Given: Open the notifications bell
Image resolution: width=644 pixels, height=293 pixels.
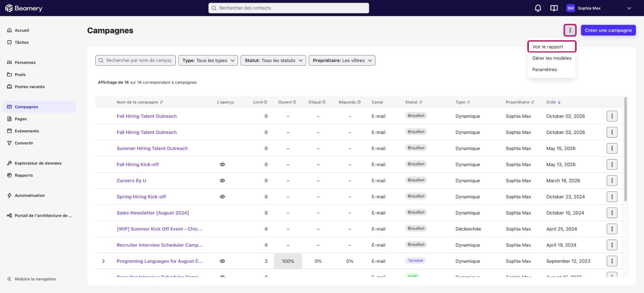Looking at the screenshot, I should pyautogui.click(x=538, y=8).
